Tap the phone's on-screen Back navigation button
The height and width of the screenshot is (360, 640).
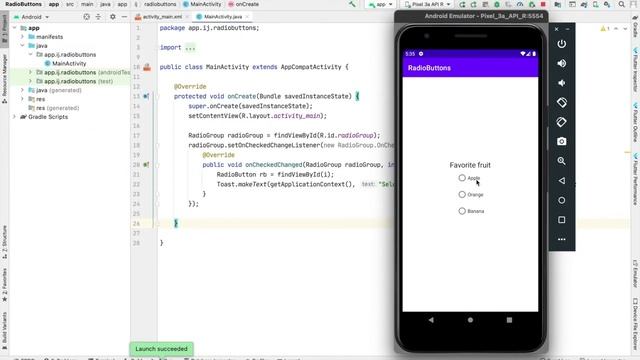pos(431,320)
